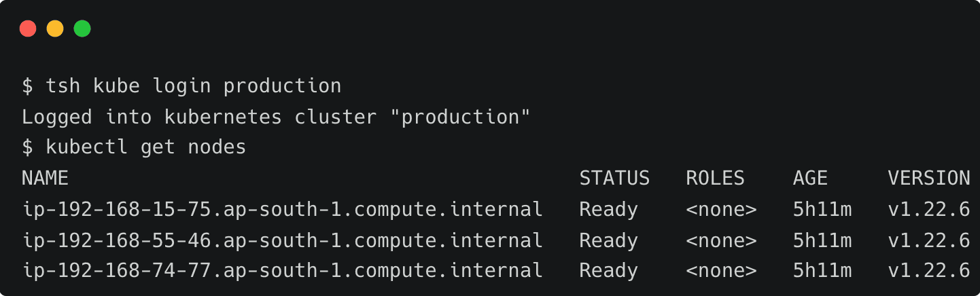Click the VERSION column header
Viewport: 980px width, 296px height.
pyautogui.click(x=928, y=178)
